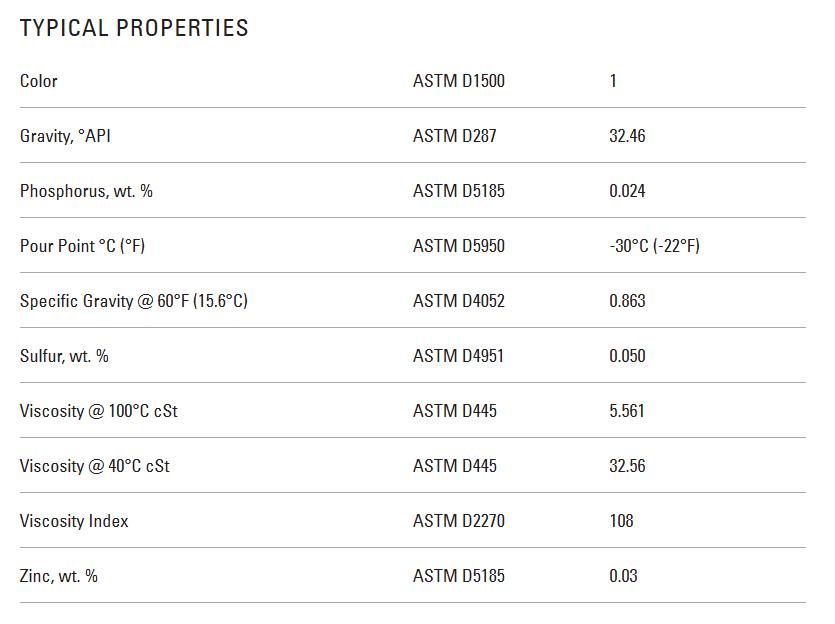Click the ASTM D5950 method text

(458, 246)
